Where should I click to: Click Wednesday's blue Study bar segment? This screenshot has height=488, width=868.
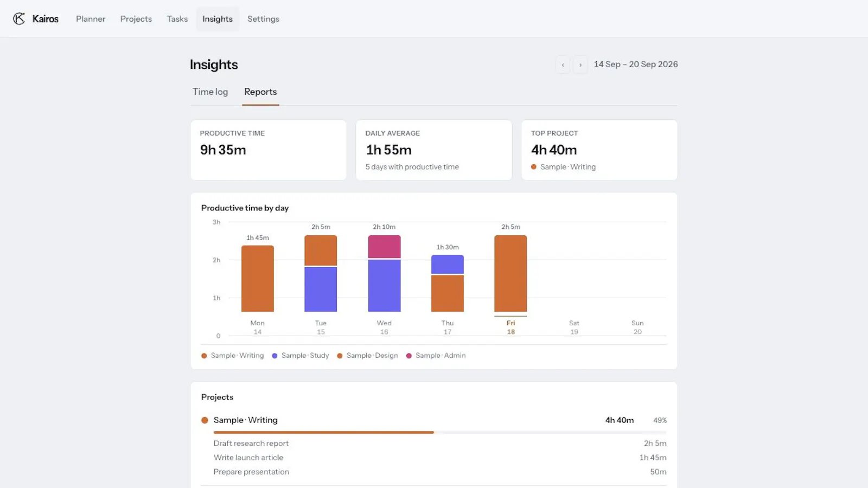point(384,286)
